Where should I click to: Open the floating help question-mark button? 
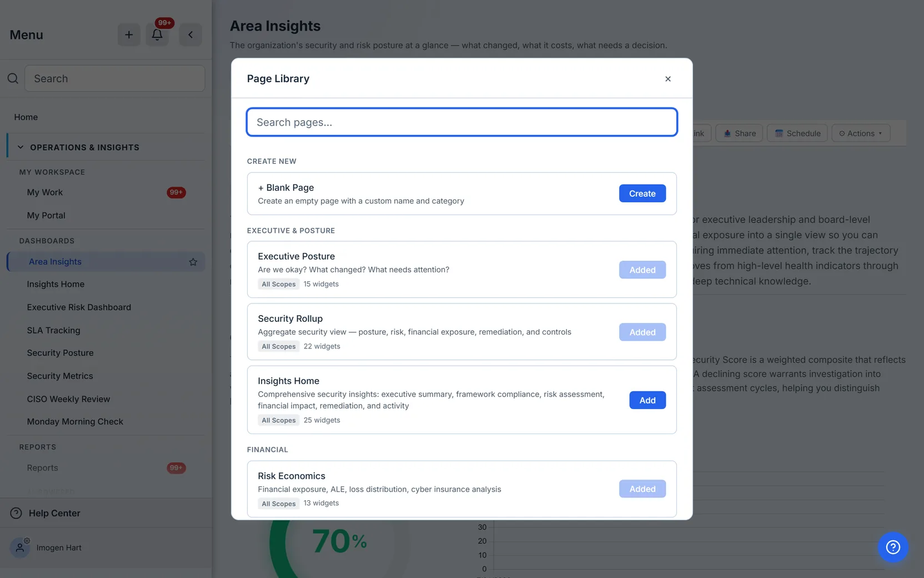click(893, 547)
